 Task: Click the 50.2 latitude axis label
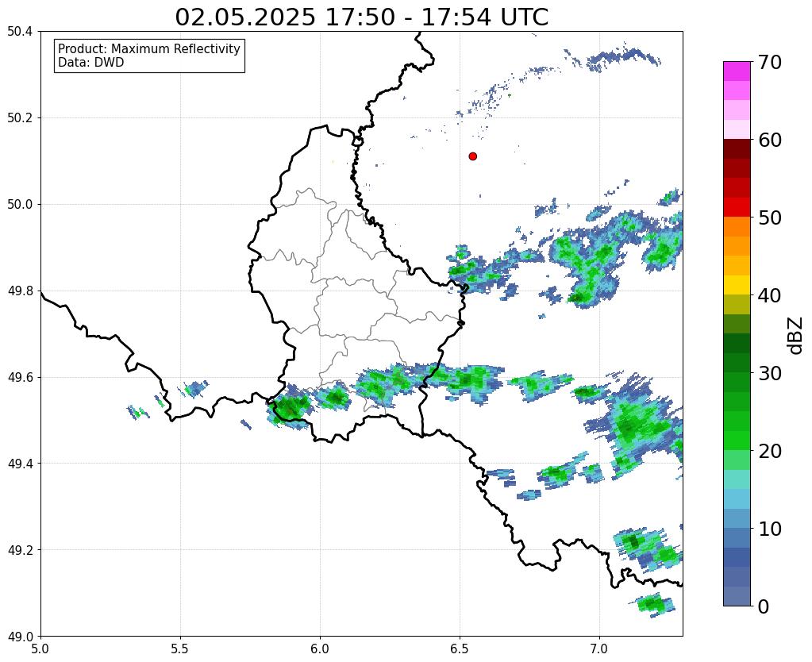[20, 117]
